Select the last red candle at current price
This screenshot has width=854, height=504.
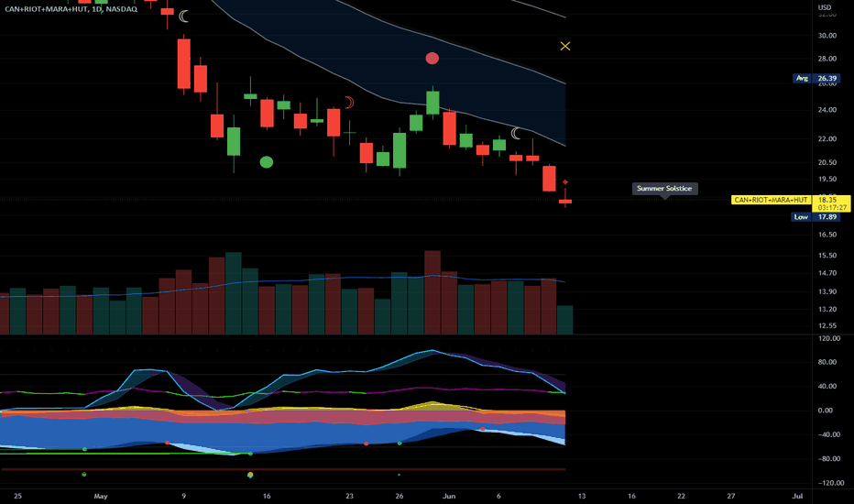coord(565,202)
